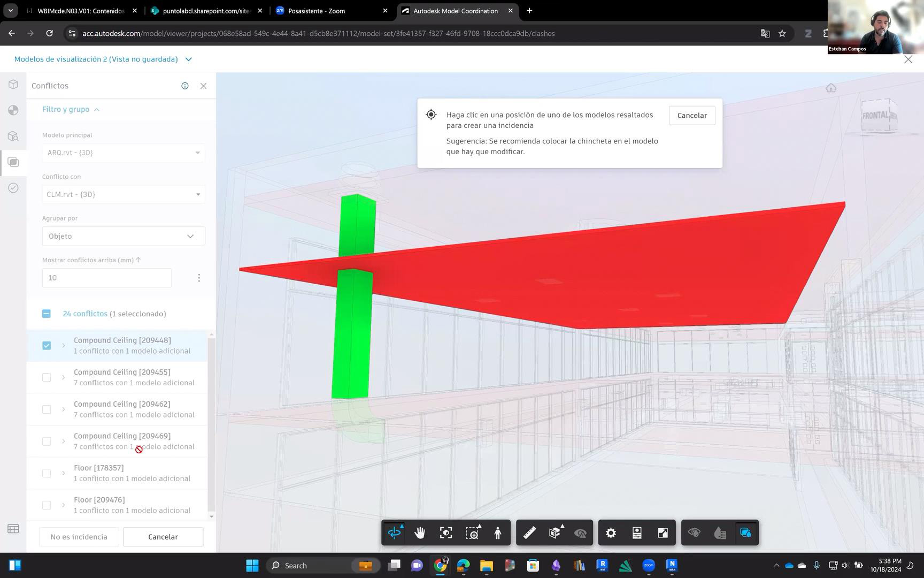
Task: Open the issues checkmark sidebar panel
Action: (x=13, y=188)
